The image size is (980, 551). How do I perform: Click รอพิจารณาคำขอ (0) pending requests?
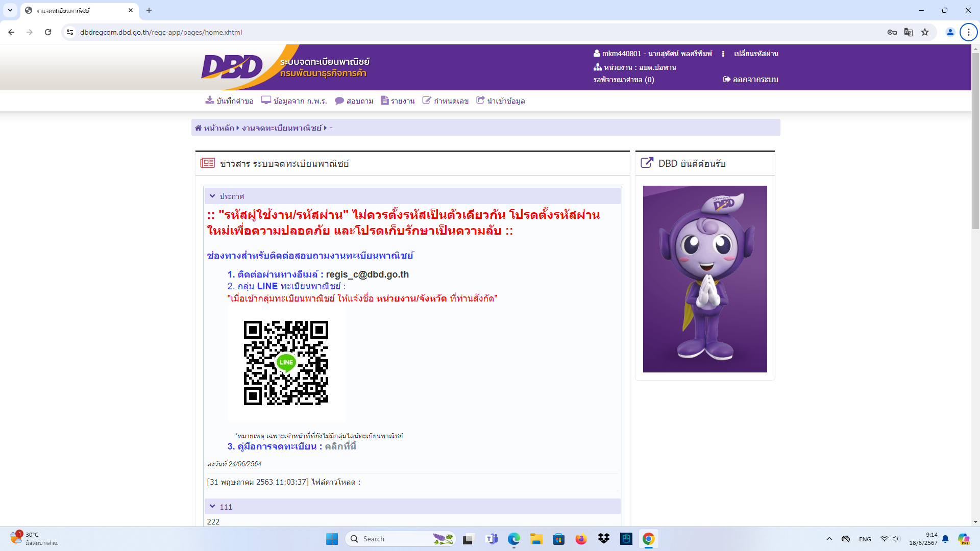click(x=623, y=80)
